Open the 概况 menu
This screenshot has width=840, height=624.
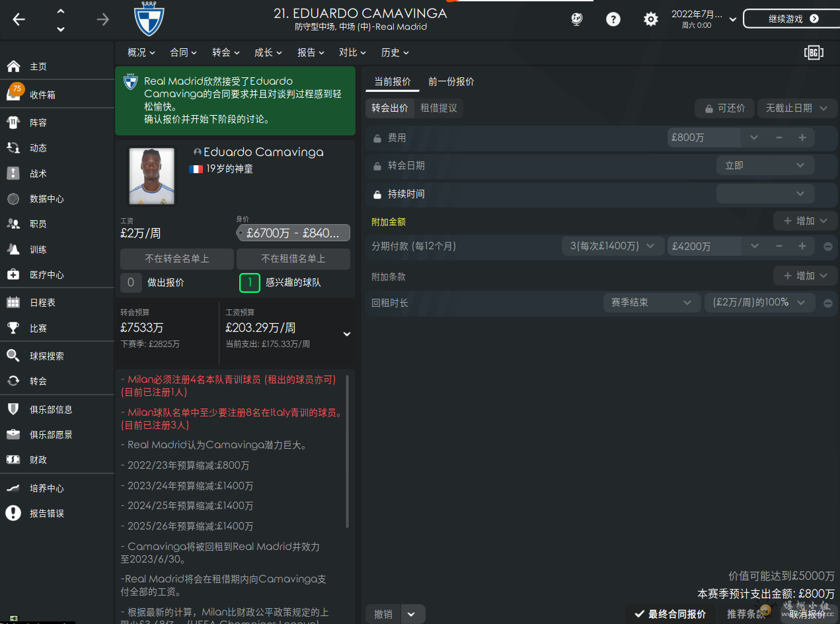pyautogui.click(x=141, y=53)
